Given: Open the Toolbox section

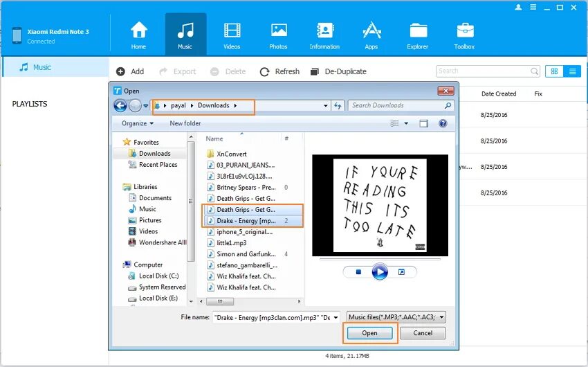Looking at the screenshot, I should coord(464,35).
